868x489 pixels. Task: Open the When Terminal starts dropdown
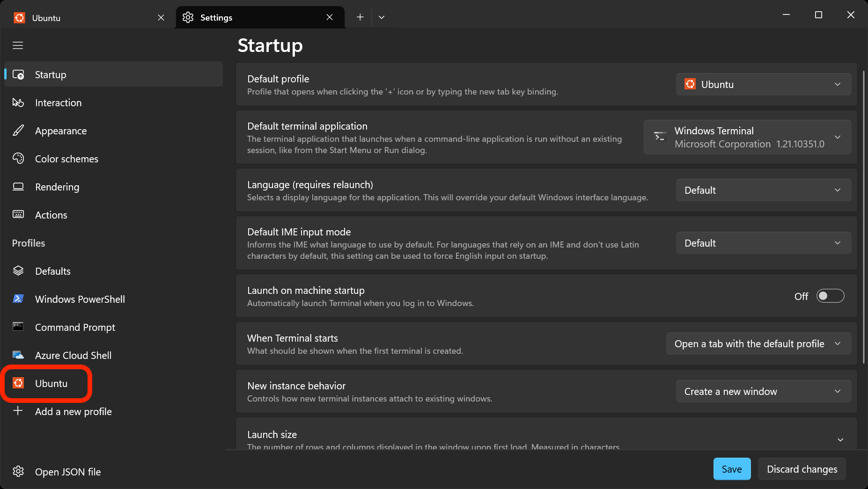(758, 343)
